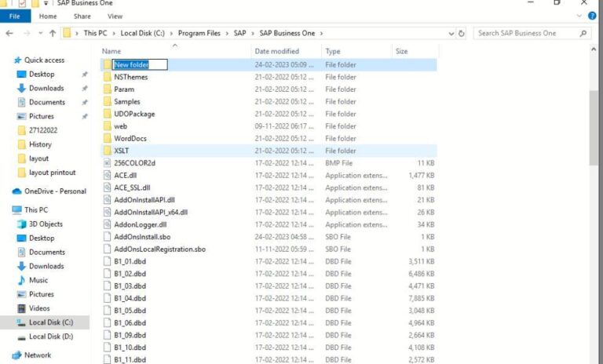Viewport: 603px width, 364px height.
Task: Select the AddOnInstallAPI.dll file name
Action: [x=144, y=200]
